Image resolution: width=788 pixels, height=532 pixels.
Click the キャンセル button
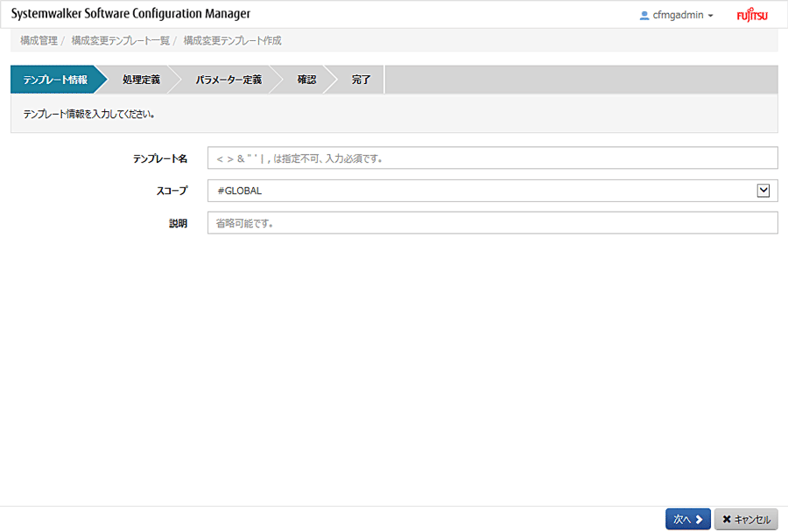746,520
